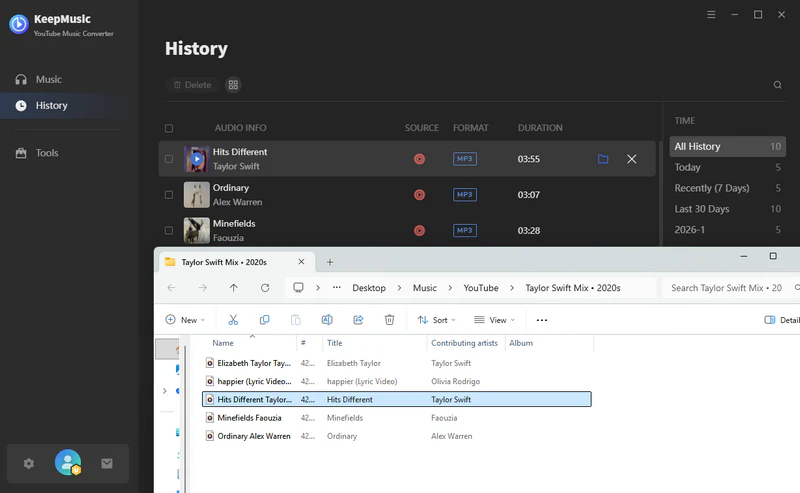
Task: Open Tools in KeepMusic sidebar
Action: tap(37, 153)
